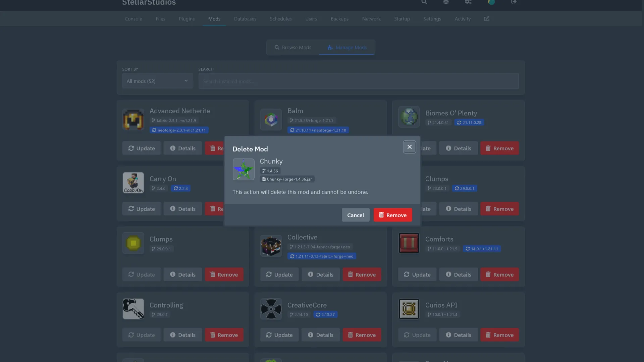
Task: Open Details for the CreativeCore mod
Action: [x=320, y=335]
